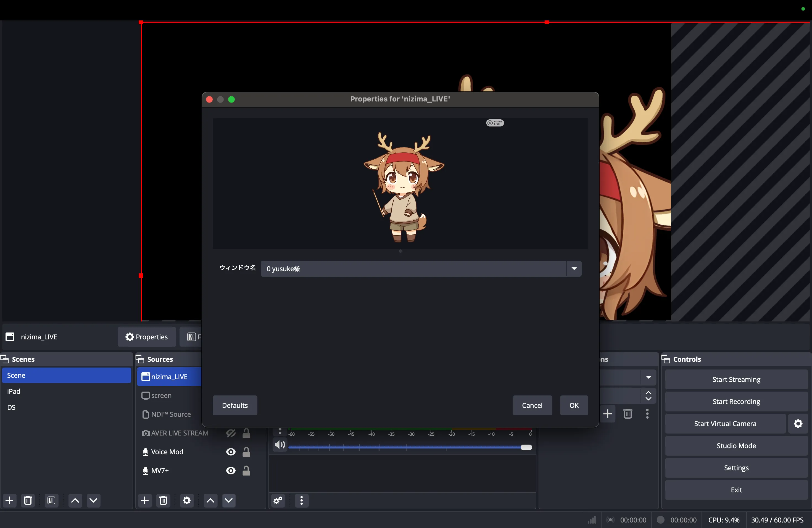Open the ウィンドウ名 dropdown arrow

point(574,269)
